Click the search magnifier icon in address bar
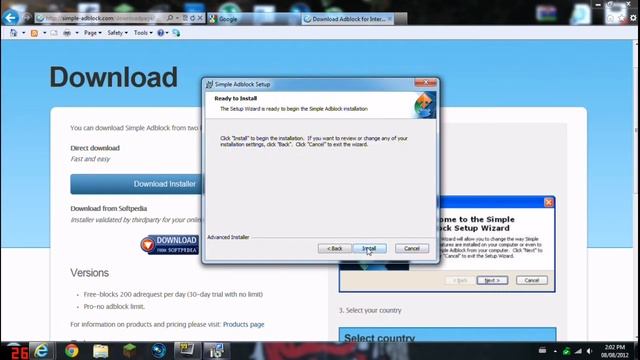640x360 pixels. pyautogui.click(x=170, y=18)
